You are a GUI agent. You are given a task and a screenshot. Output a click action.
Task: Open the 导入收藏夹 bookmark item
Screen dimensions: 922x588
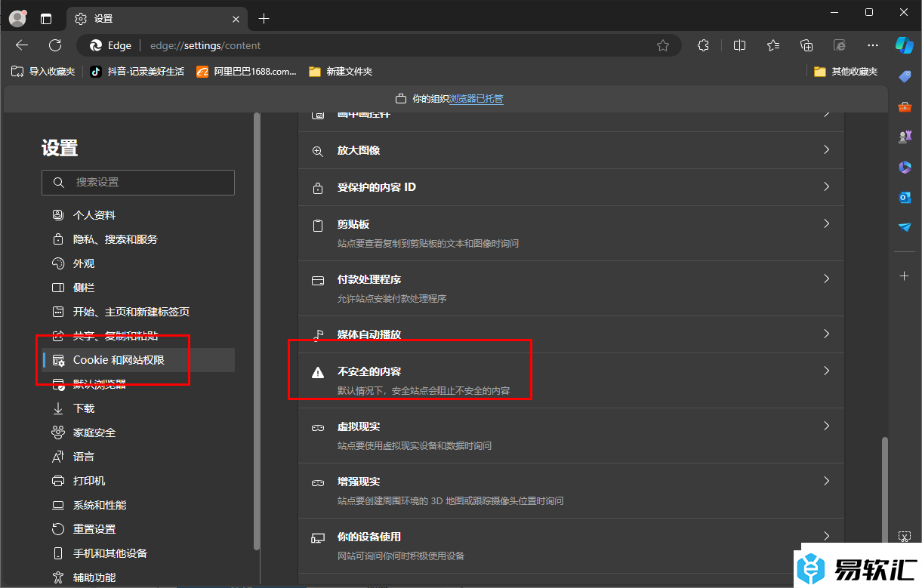click(x=43, y=72)
